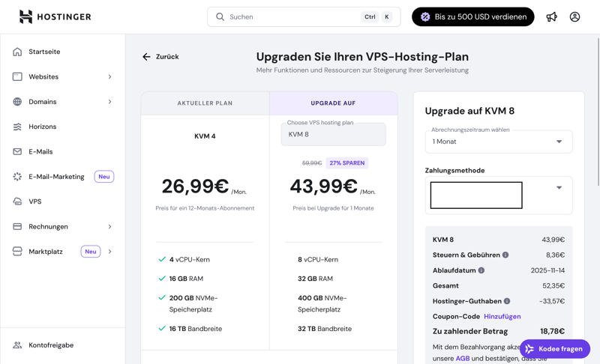This screenshot has height=364, width=600.
Task: Expand the Rechnungen submenu chevron
Action: tap(109, 226)
